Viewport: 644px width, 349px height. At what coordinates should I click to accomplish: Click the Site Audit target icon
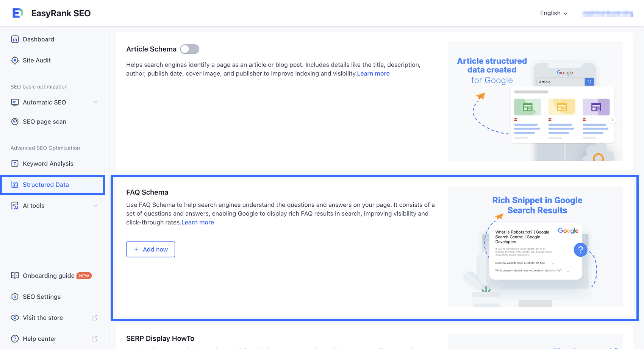(x=15, y=60)
